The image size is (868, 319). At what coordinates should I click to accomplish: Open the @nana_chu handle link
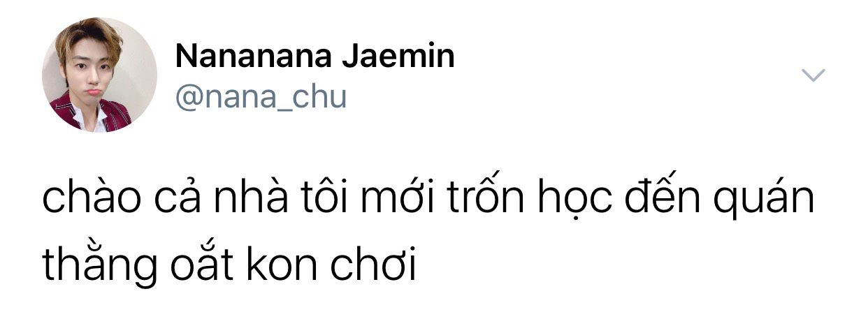(x=261, y=98)
